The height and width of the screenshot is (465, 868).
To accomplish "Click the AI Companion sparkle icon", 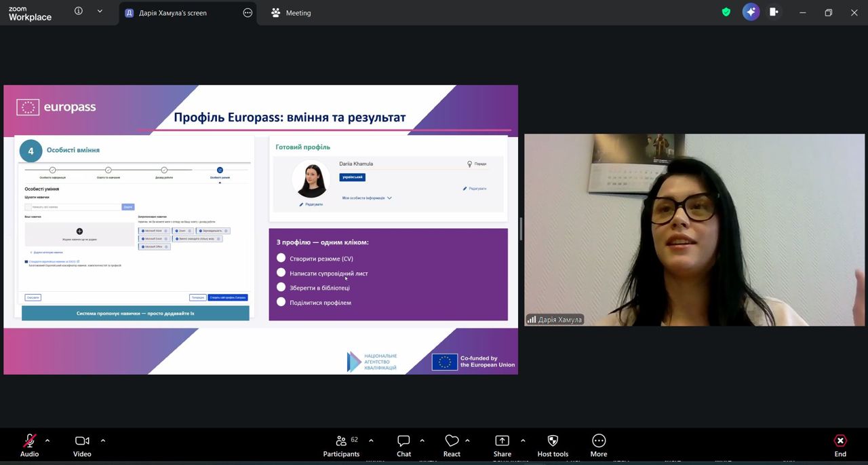I will click(751, 12).
